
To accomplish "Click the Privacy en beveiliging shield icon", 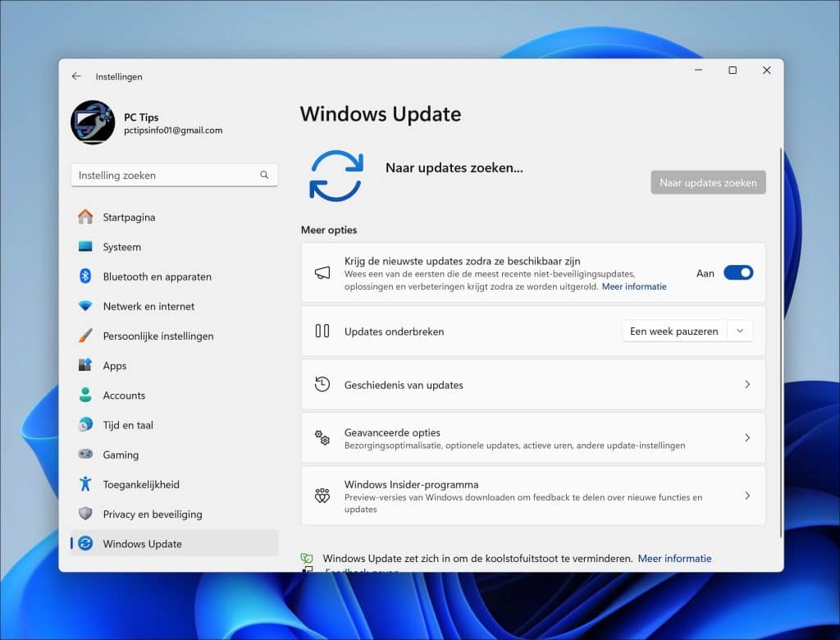I will point(85,514).
